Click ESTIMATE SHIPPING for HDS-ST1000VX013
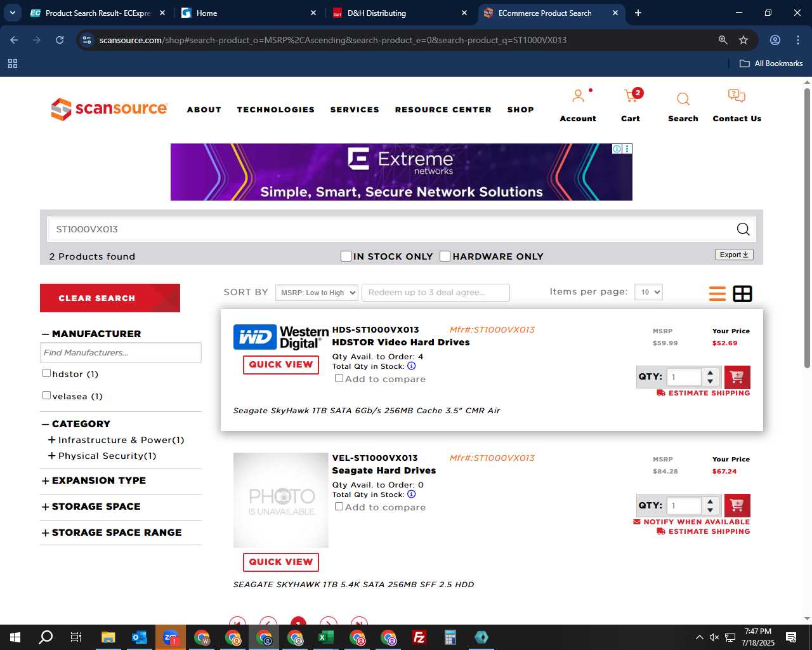 click(704, 393)
